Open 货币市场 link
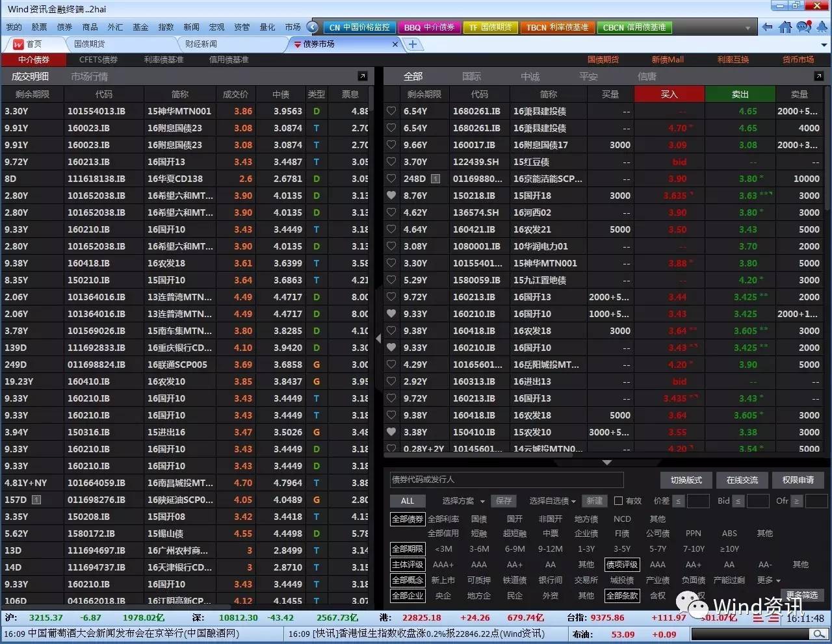Image resolution: width=832 pixels, height=644 pixels. [798, 60]
